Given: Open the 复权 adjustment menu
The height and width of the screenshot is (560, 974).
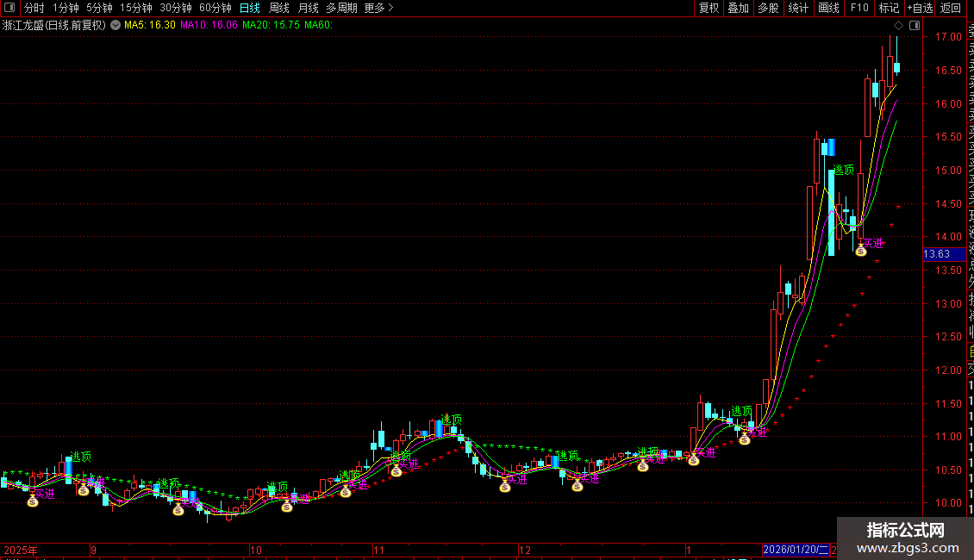Looking at the screenshot, I should click(x=709, y=8).
